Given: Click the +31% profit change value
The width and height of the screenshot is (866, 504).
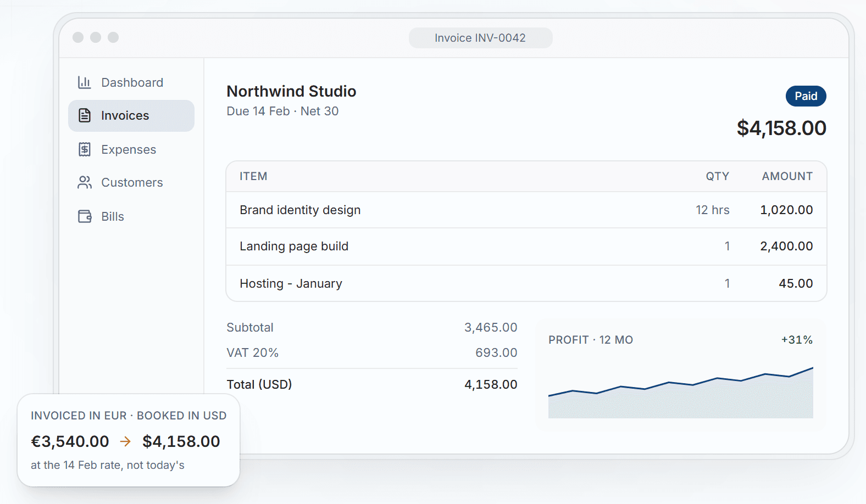Looking at the screenshot, I should [x=797, y=340].
